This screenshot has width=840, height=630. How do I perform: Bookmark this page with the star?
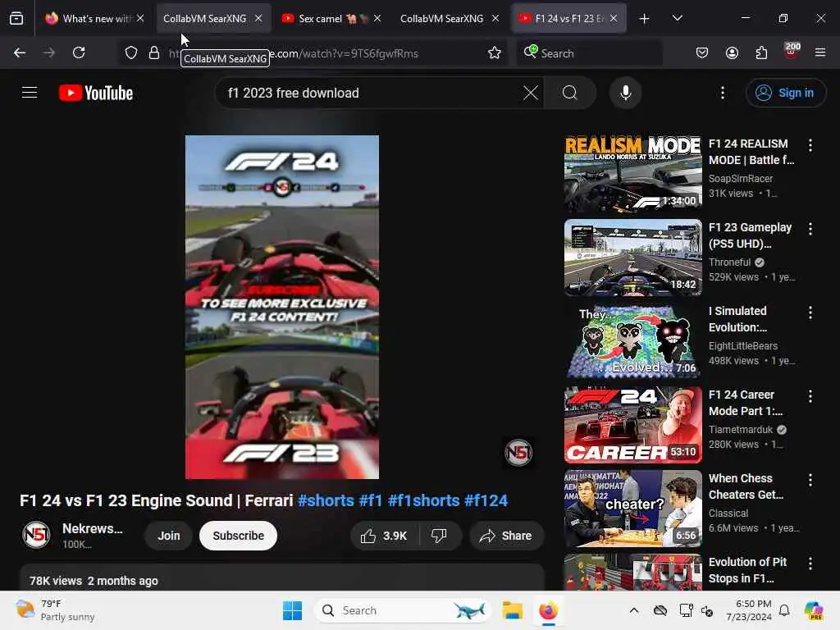pyautogui.click(x=495, y=52)
